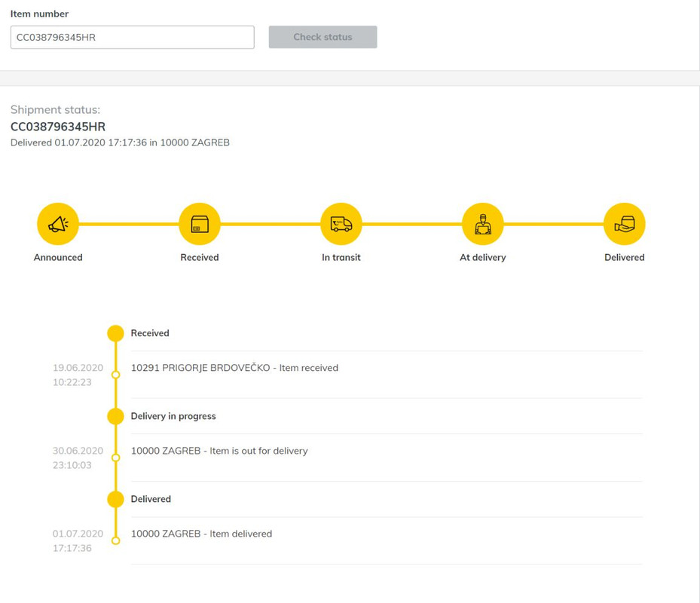Click the "Delivery in progress" heading text
This screenshot has width=700, height=603.
pyautogui.click(x=173, y=416)
